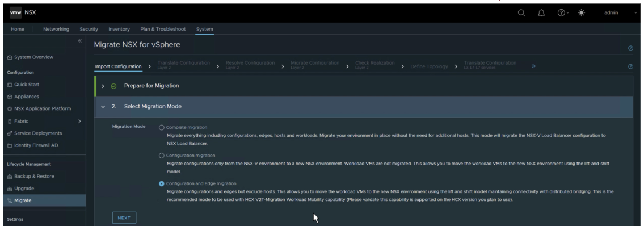Select the Check Realization step

[375, 65]
